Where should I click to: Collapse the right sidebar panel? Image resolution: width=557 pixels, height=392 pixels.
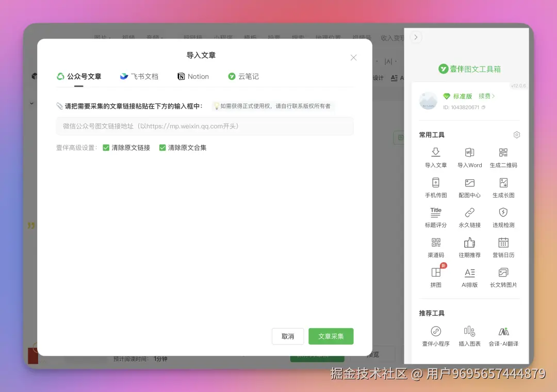(x=416, y=37)
